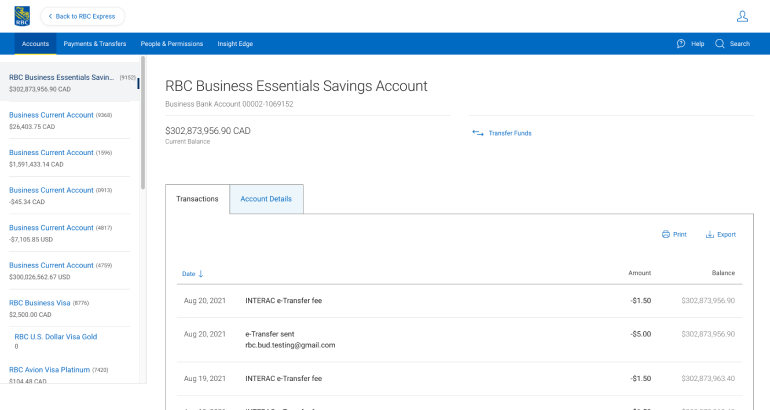This screenshot has width=770, height=410.
Task: Go back to RBC Express
Action: (83, 16)
